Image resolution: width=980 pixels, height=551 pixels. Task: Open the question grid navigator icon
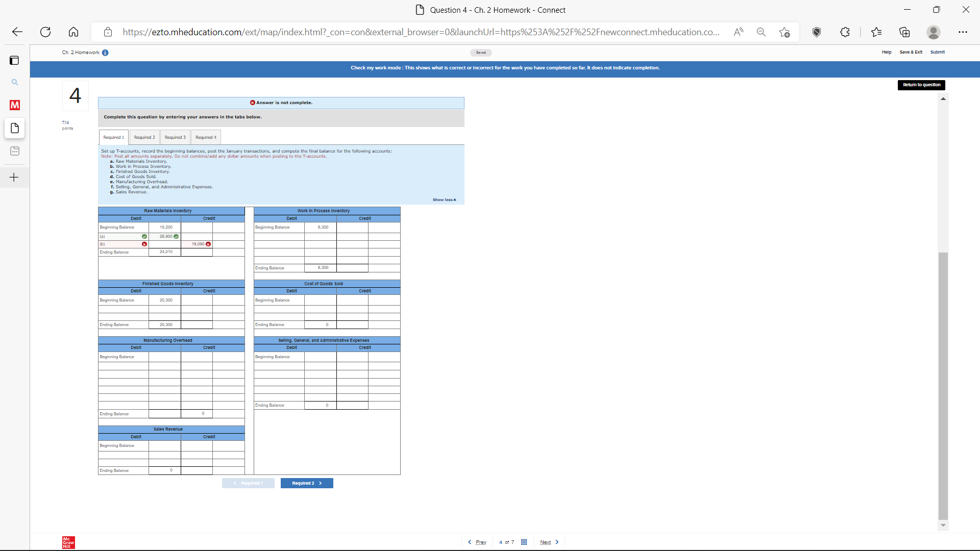pos(524,542)
